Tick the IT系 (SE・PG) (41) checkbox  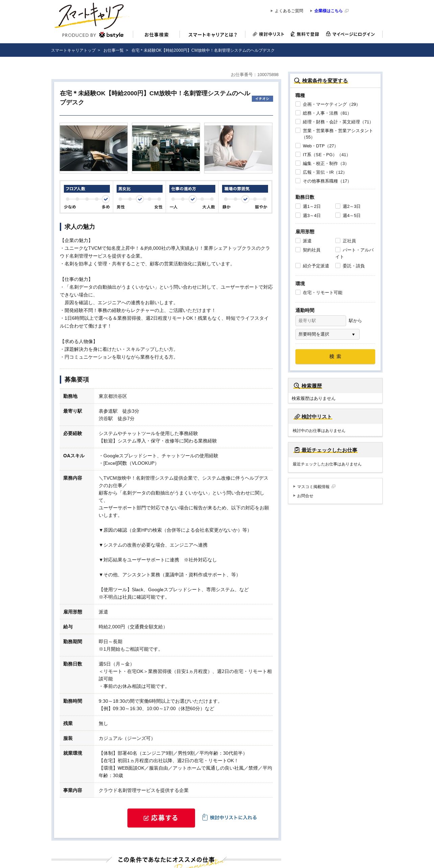click(x=298, y=154)
